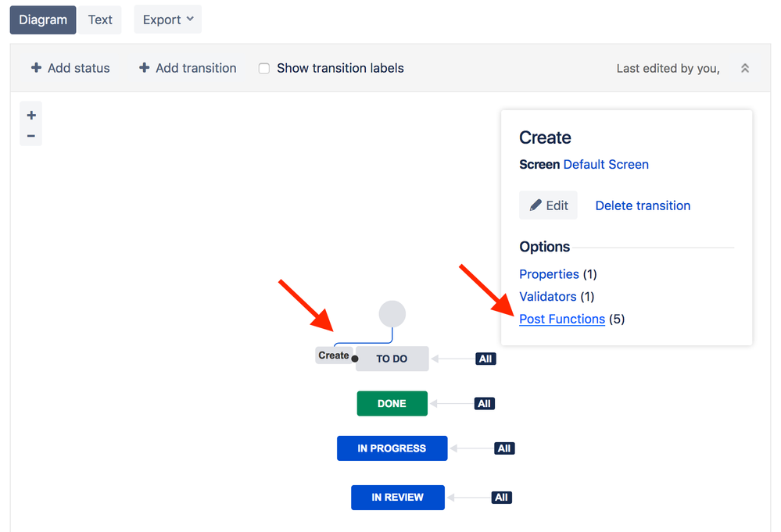Select the TO DO status
The width and height of the screenshot is (781, 532).
pyautogui.click(x=392, y=359)
